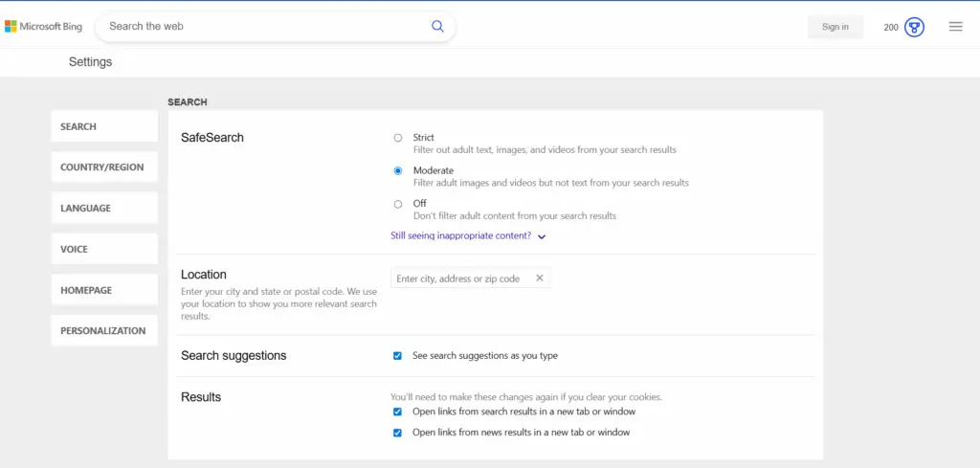The height and width of the screenshot is (468, 980).
Task: Open the Voice settings tab
Action: 103,249
